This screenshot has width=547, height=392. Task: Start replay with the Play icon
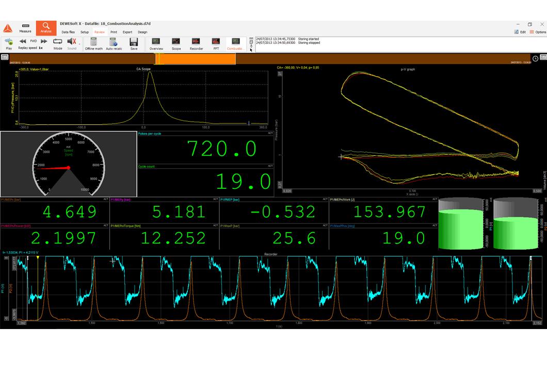[9, 44]
